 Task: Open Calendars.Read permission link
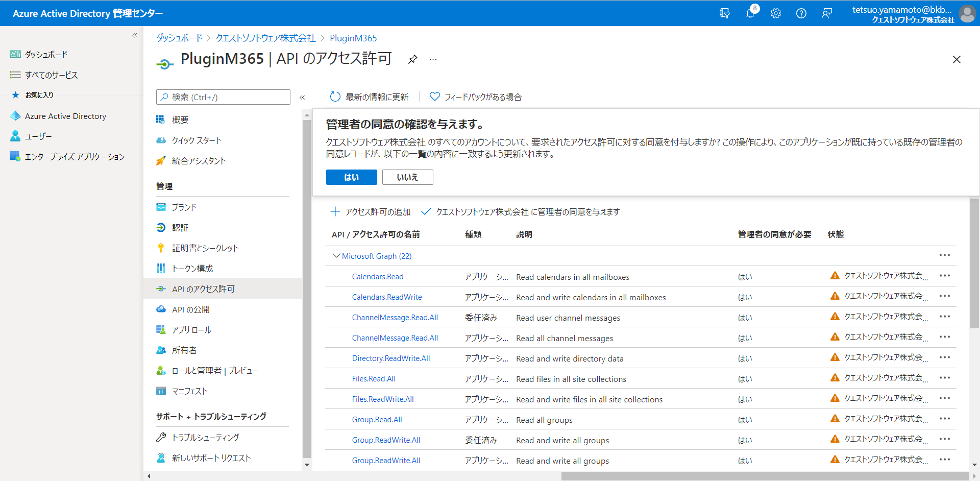(378, 276)
